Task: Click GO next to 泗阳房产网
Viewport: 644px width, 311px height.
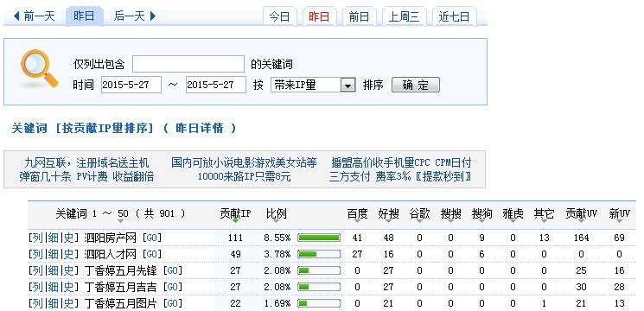Action: click(x=151, y=238)
